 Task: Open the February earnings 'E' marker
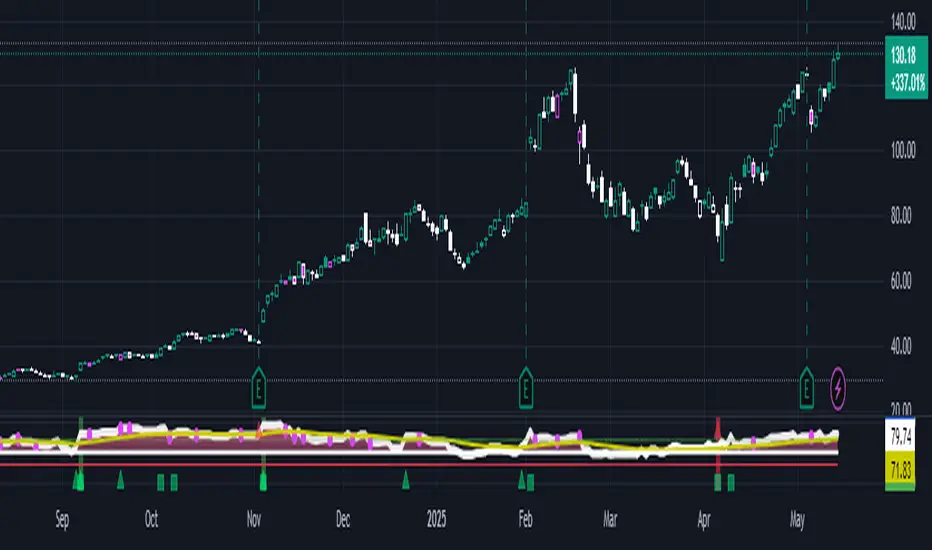(526, 388)
